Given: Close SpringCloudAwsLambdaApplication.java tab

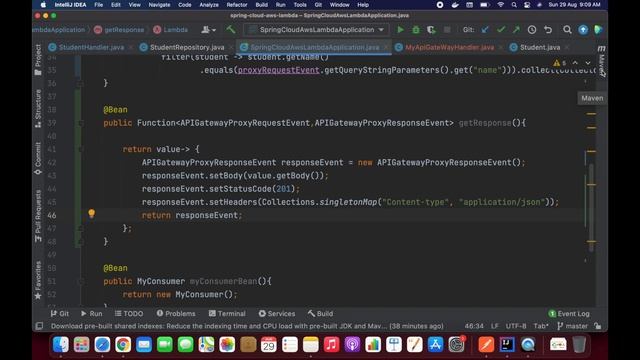Looking at the screenshot, I should [x=386, y=47].
